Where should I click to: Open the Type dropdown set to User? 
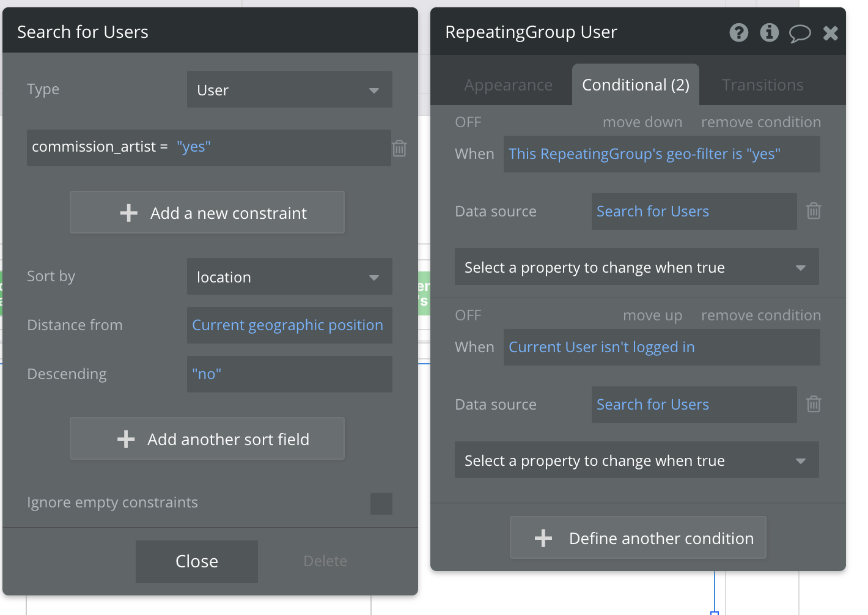point(289,90)
